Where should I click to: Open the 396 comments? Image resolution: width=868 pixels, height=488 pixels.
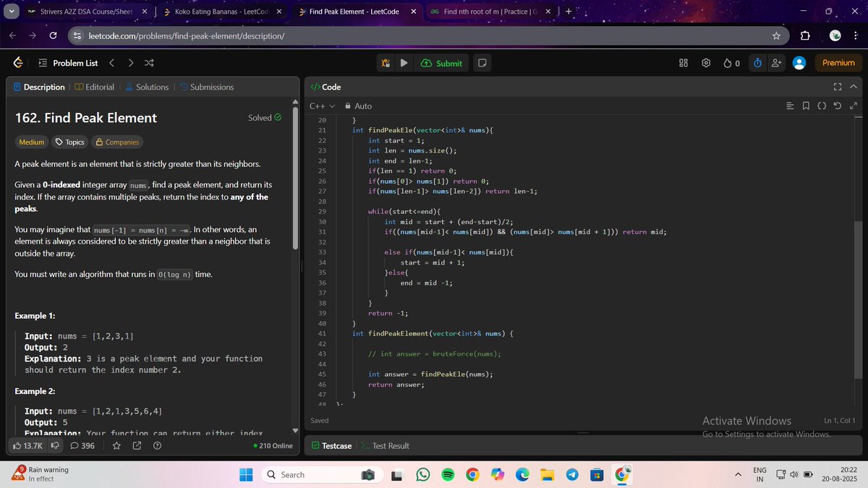point(82,445)
